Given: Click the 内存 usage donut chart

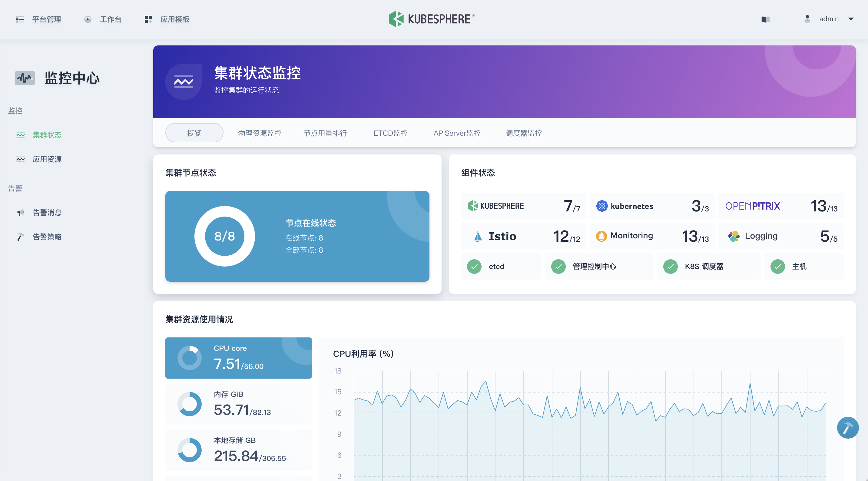Looking at the screenshot, I should (189, 404).
